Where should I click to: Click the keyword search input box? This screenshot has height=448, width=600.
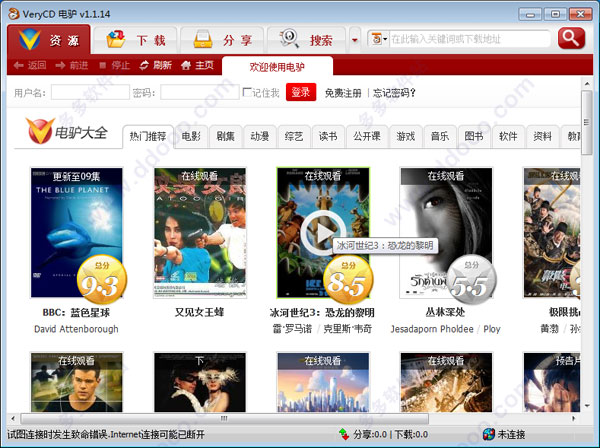click(470, 39)
